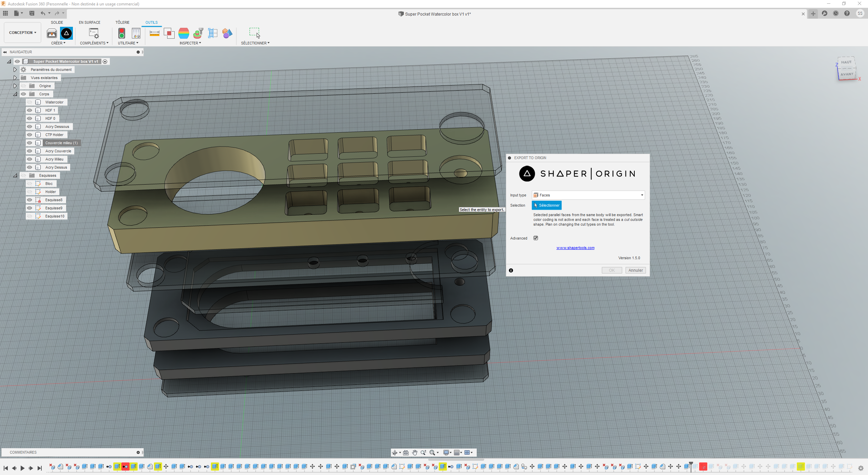868x475 pixels.
Task: Click the Annuler button
Action: pyautogui.click(x=635, y=270)
